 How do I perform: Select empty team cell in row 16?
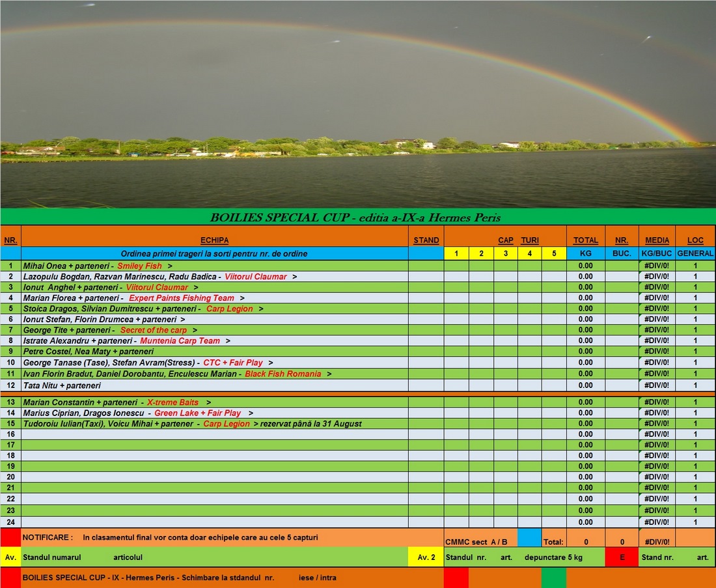click(214, 434)
